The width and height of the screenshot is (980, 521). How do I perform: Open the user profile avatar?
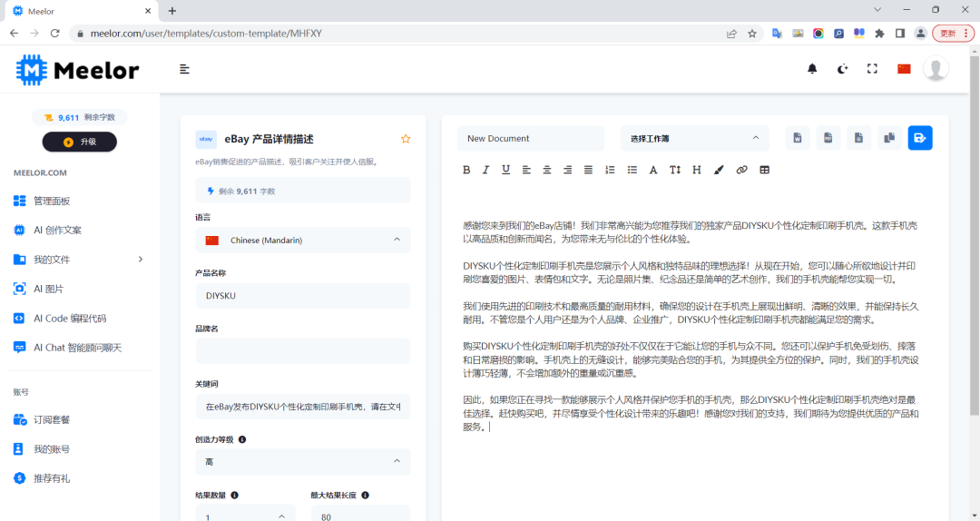(936, 69)
